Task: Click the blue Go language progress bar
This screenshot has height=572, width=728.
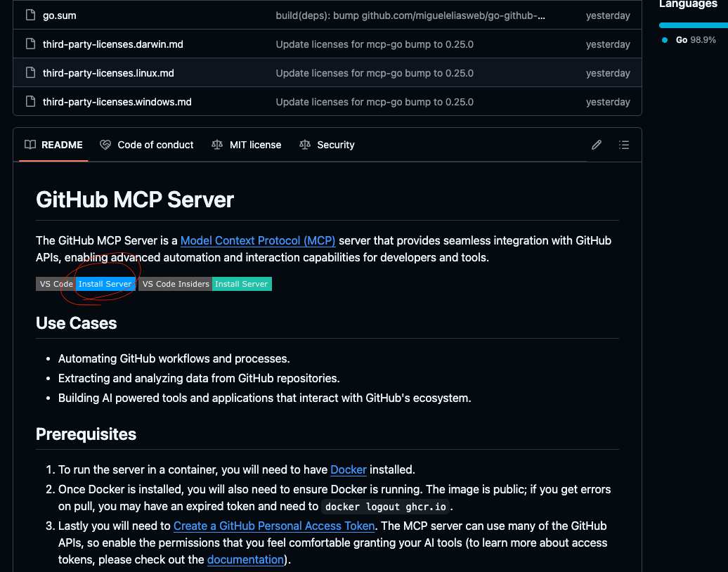Action: [x=694, y=25]
